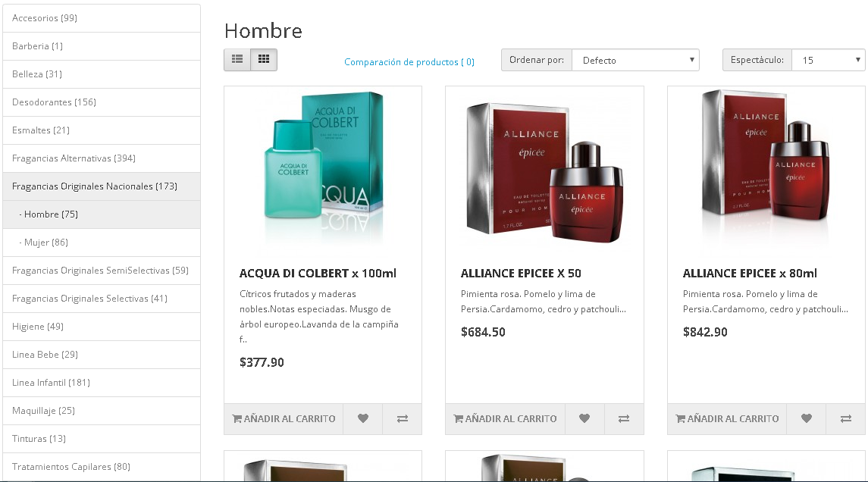Compare the Alliance Epicee x 80ml product
The image size is (868, 482).
point(846,419)
